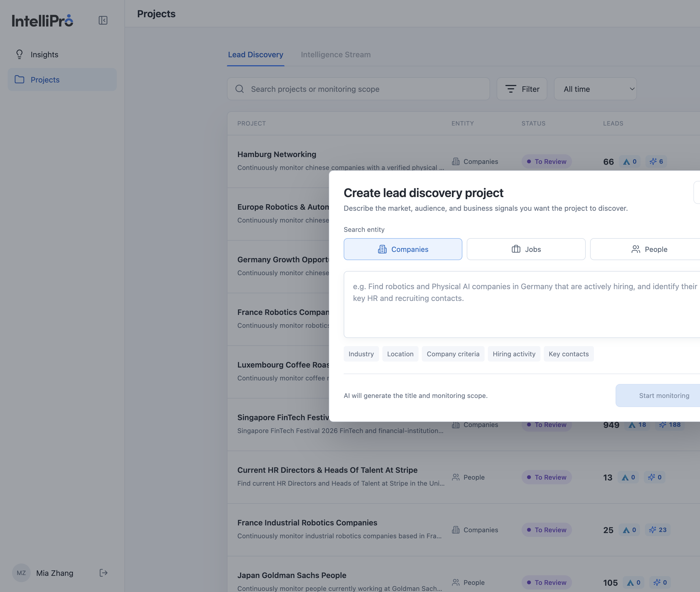The image size is (700, 592).
Task: Click the search magnifier icon
Action: (240, 89)
